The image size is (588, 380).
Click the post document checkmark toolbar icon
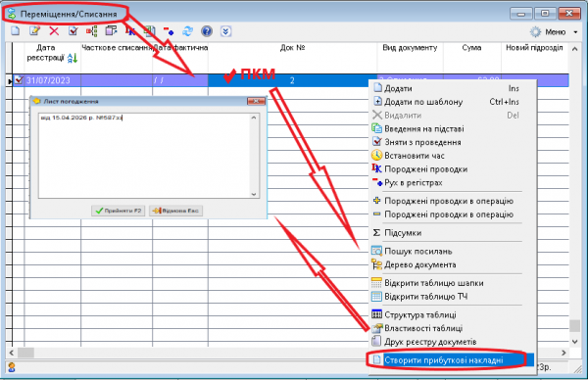click(x=73, y=31)
